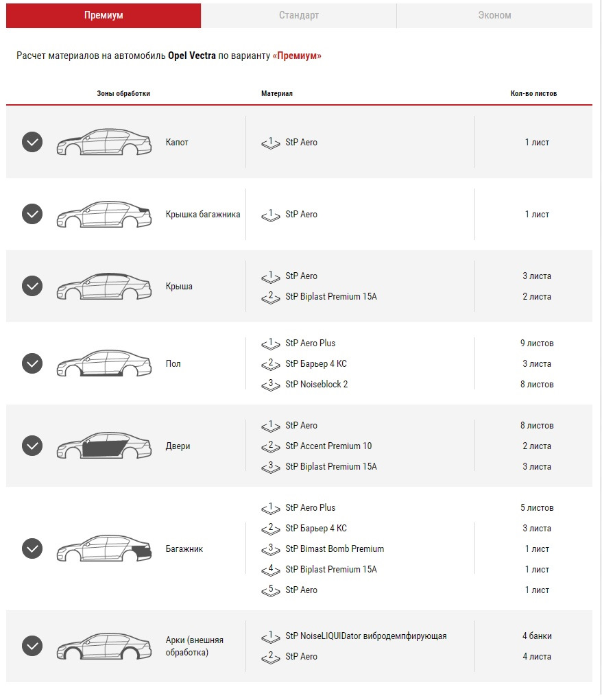
Task: Click the roof-highlighted car icon for Крыша
Action: click(x=104, y=286)
